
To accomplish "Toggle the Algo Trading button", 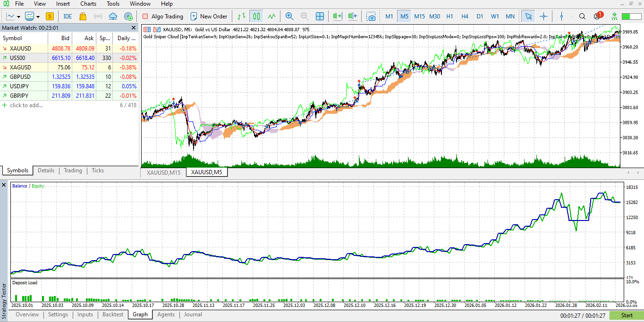I will (x=162, y=16).
